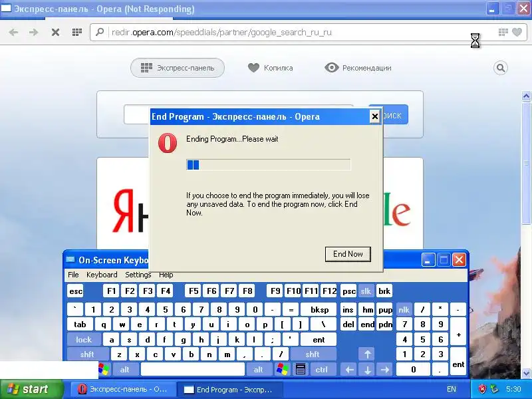Click the speed dial grid icon inside address bar

coord(503,32)
